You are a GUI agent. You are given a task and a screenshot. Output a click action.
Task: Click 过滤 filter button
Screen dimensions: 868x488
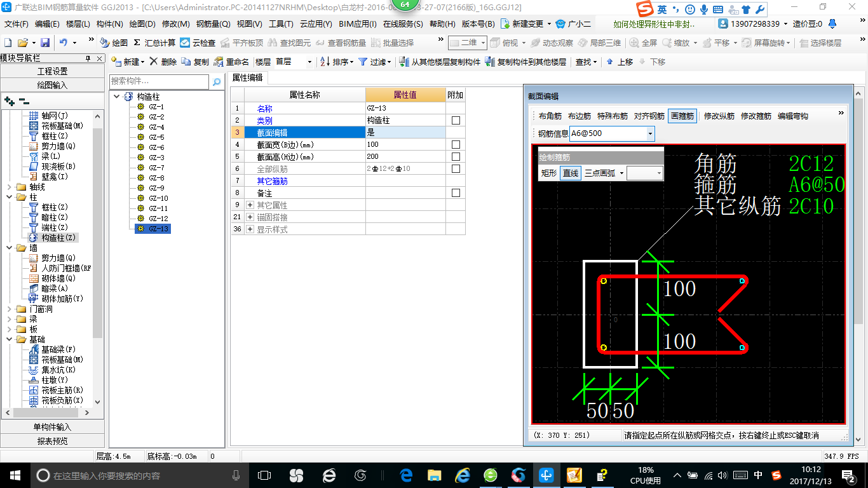(x=374, y=62)
